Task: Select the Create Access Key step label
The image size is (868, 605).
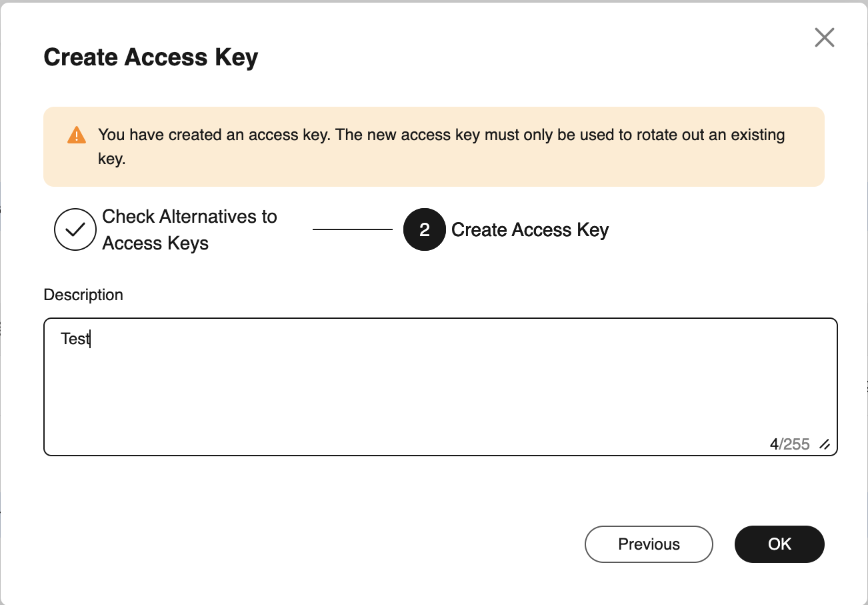Action: pyautogui.click(x=530, y=230)
